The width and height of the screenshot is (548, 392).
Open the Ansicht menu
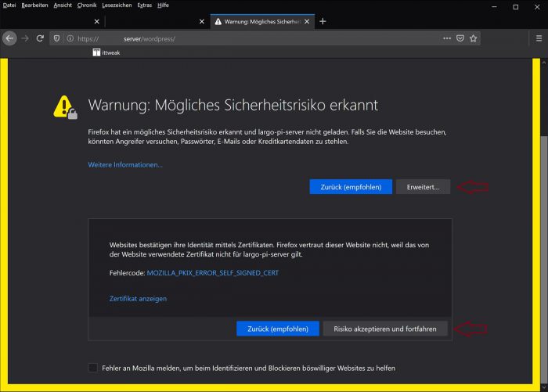pos(63,5)
